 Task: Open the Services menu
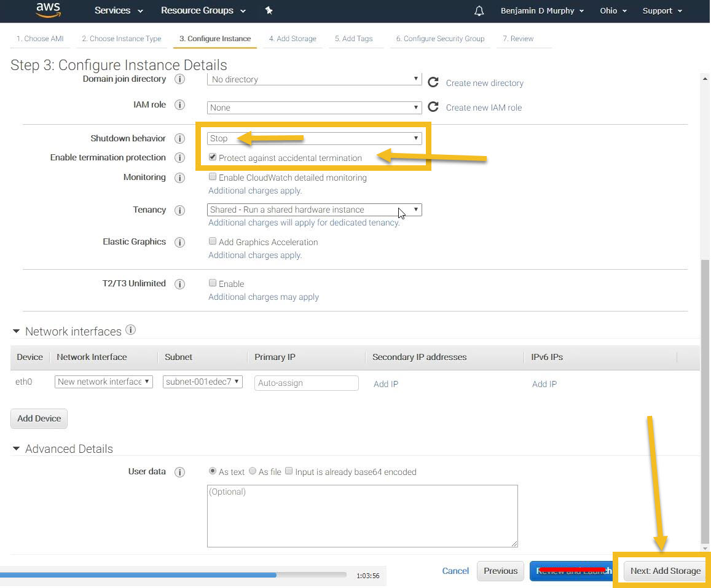click(x=119, y=10)
